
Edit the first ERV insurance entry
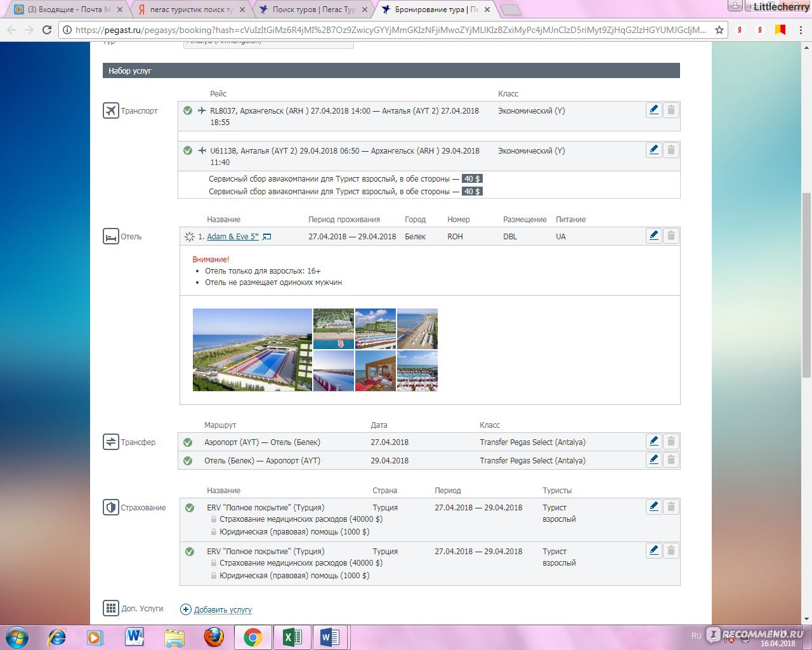click(x=653, y=507)
